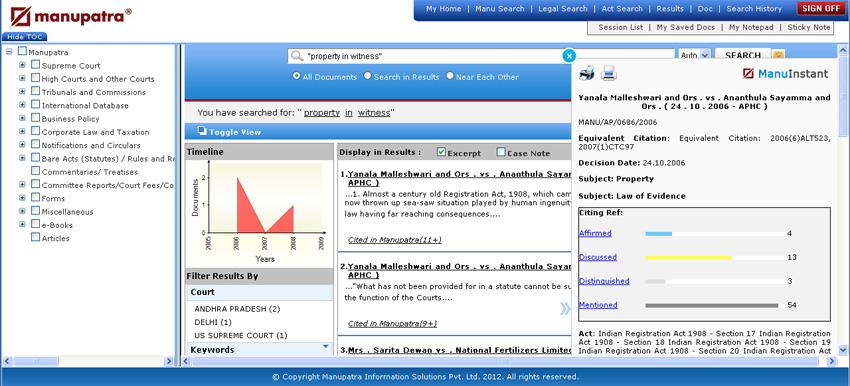Click the SIGN OFF button
The height and width of the screenshot is (386, 850).
(x=821, y=9)
